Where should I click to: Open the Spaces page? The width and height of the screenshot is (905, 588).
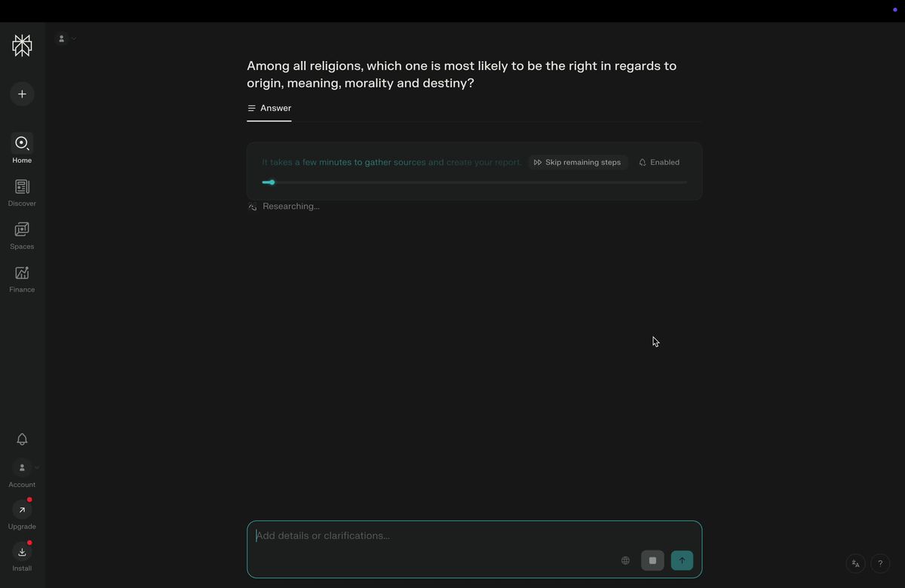(x=22, y=235)
